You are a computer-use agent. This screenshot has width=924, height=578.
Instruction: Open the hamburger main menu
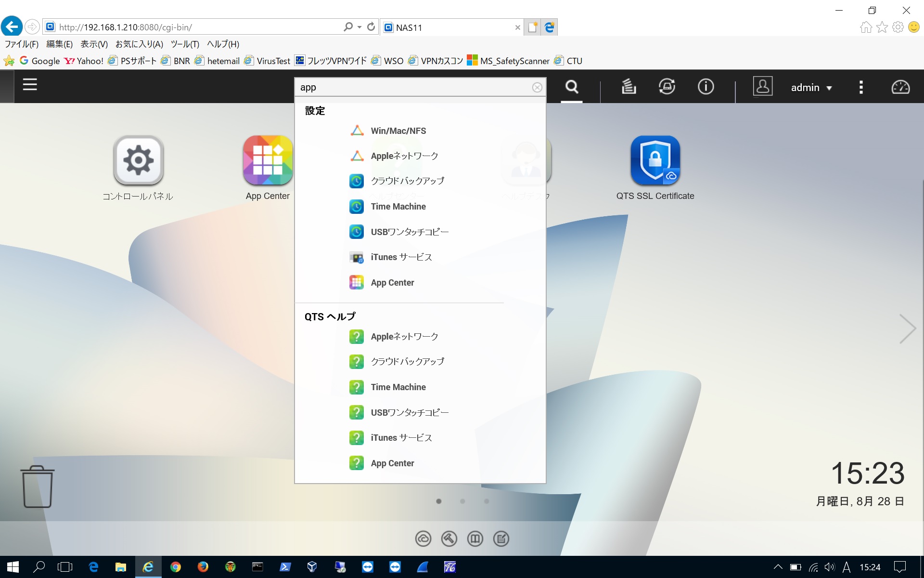tap(29, 85)
